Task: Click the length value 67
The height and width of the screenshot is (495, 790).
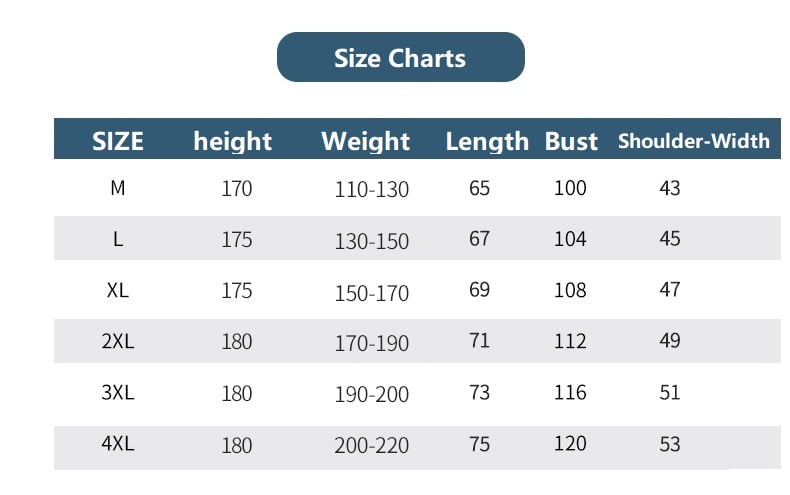Action: 480,239
